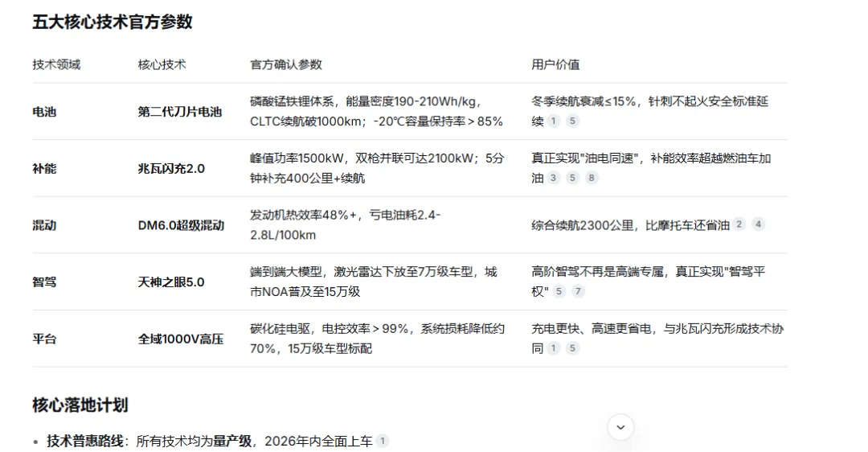Image resolution: width=868 pixels, height=452 pixels.
Task: Click the 电池 row label
Action: point(44,111)
